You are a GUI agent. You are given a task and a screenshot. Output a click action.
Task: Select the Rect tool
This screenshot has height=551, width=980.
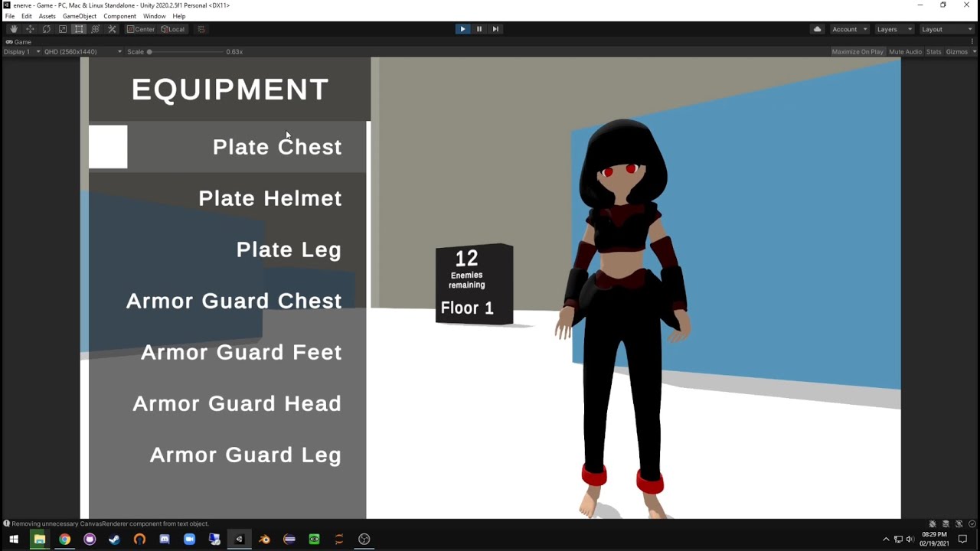point(79,29)
